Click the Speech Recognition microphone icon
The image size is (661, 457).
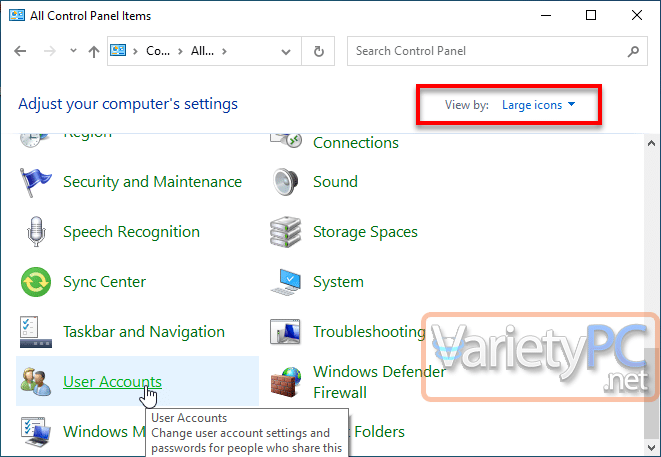(36, 231)
